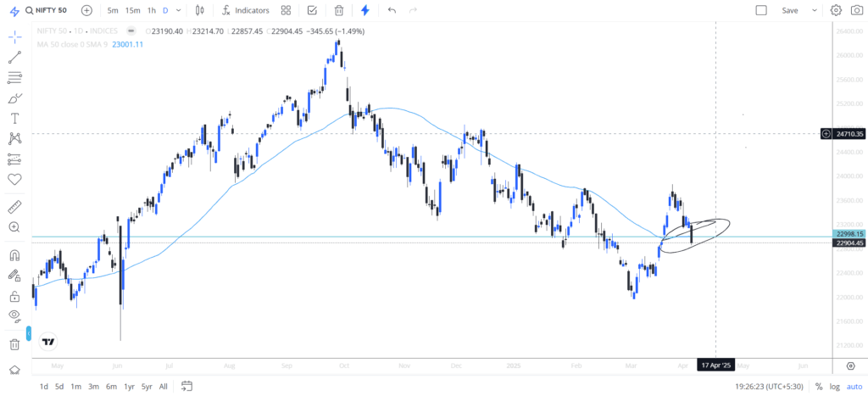This screenshot has width=868, height=396.
Task: Open the Indicators menu
Action: (x=246, y=10)
